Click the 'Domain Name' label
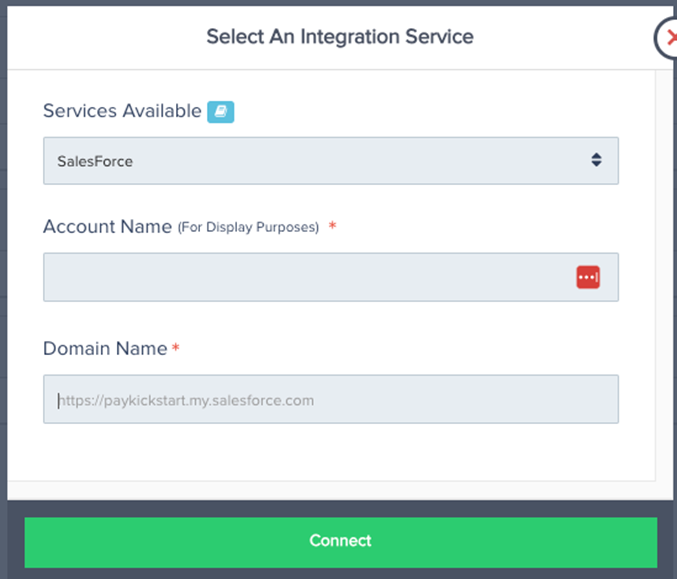Viewport: 677px width, 579px height. [105, 348]
